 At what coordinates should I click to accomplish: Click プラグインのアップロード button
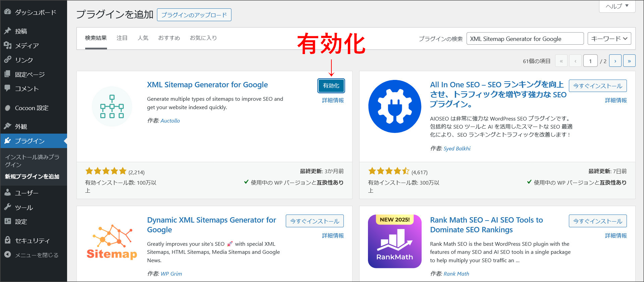tap(194, 15)
